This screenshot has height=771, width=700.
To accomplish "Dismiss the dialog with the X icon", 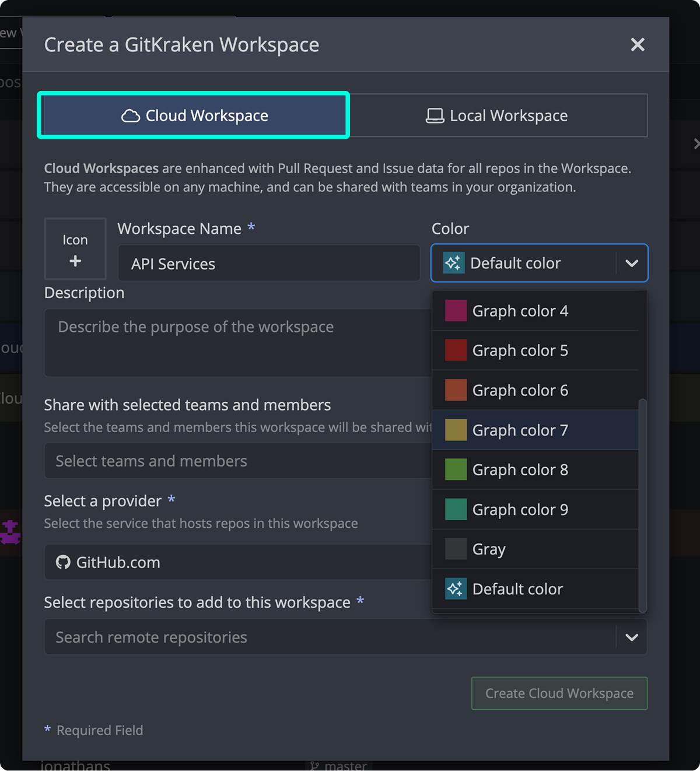I will pyautogui.click(x=638, y=45).
